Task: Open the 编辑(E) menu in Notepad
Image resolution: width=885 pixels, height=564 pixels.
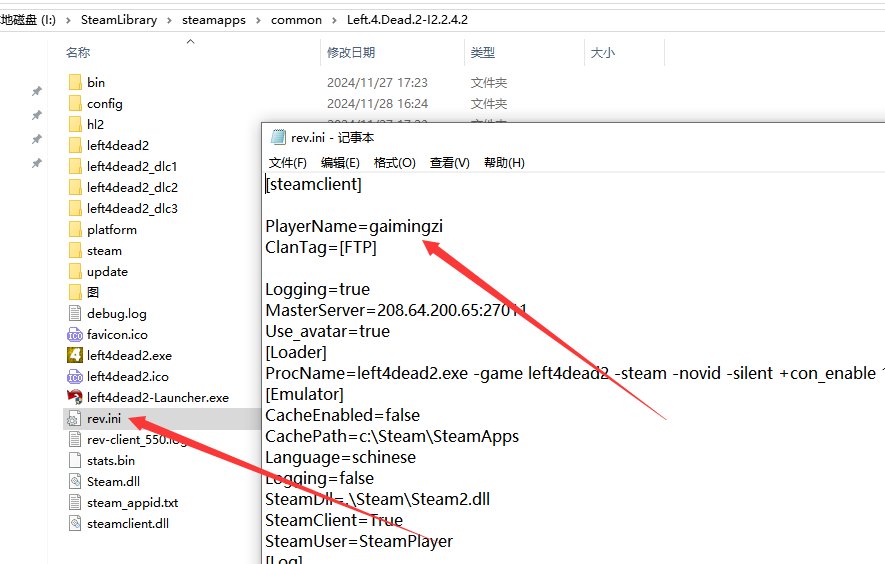Action: [340, 163]
